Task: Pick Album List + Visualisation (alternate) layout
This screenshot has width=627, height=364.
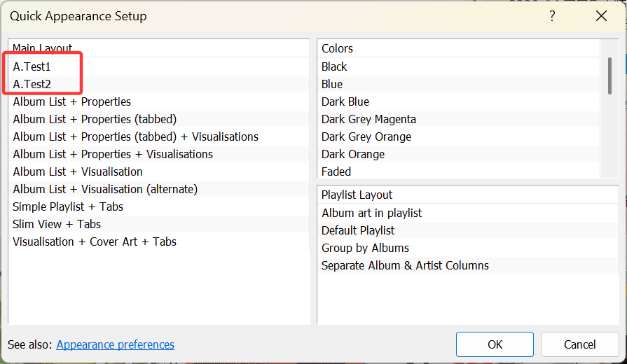Action: coord(105,189)
